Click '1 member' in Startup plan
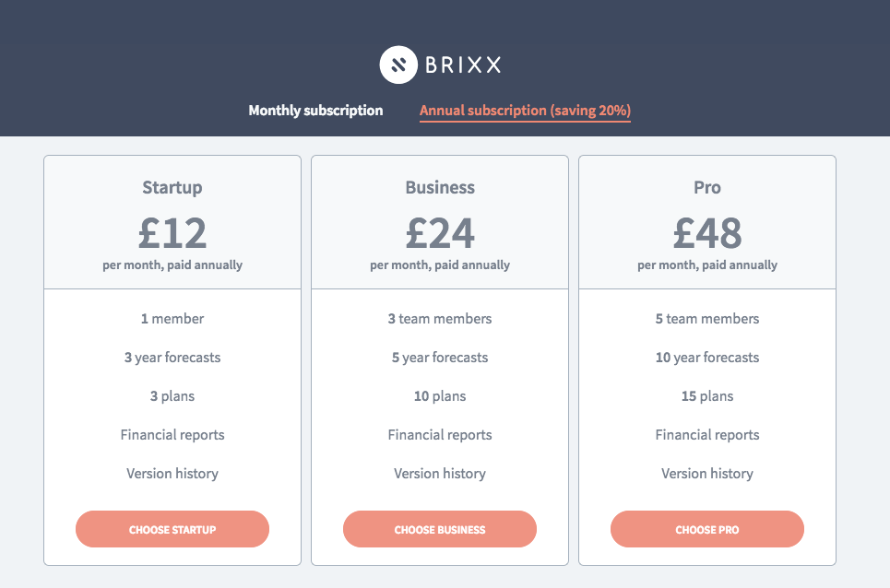Screen dimensions: 890x588 172,319
